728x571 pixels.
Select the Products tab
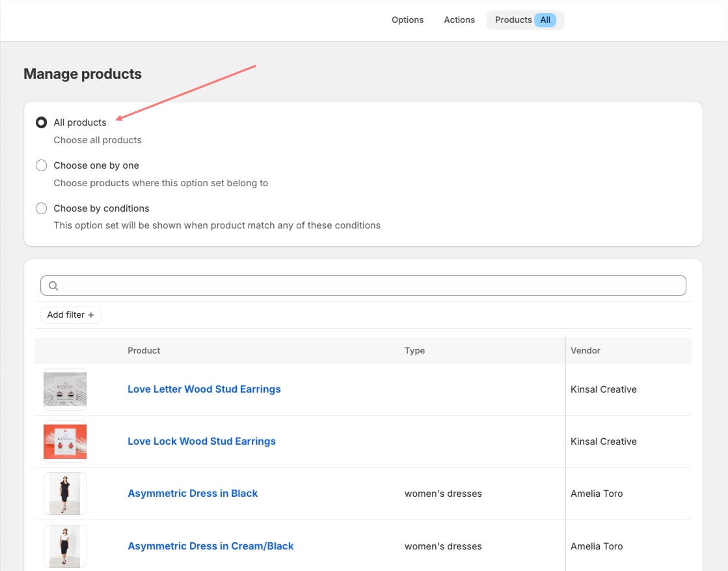525,20
